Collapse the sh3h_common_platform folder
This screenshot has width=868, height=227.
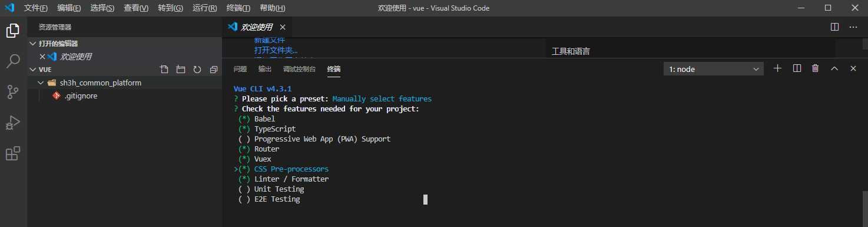coord(40,83)
